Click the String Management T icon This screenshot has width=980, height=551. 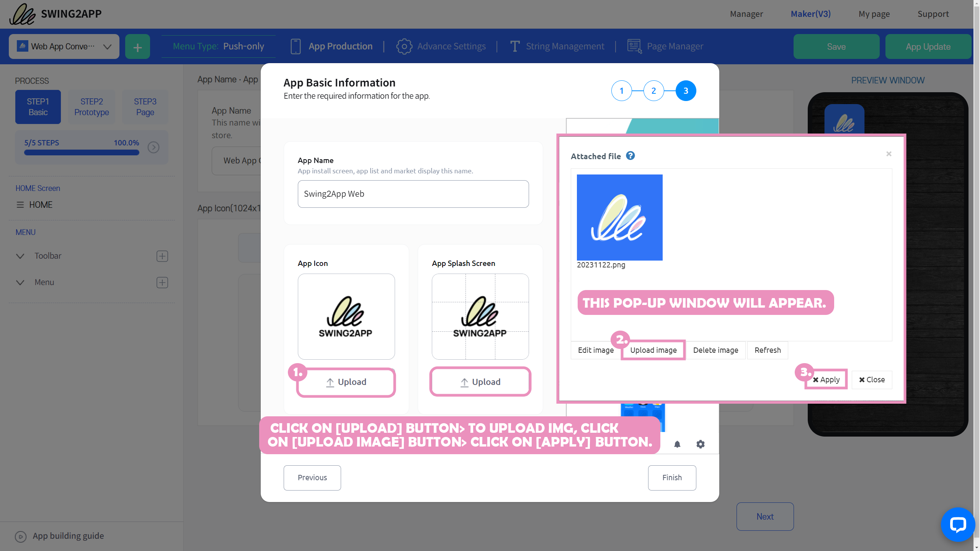click(x=515, y=46)
